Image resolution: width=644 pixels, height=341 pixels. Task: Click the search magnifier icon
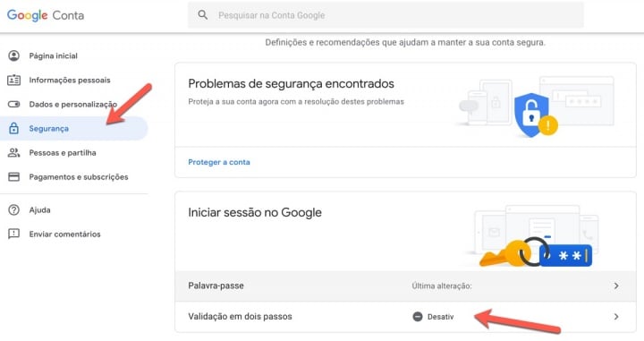[x=203, y=15]
